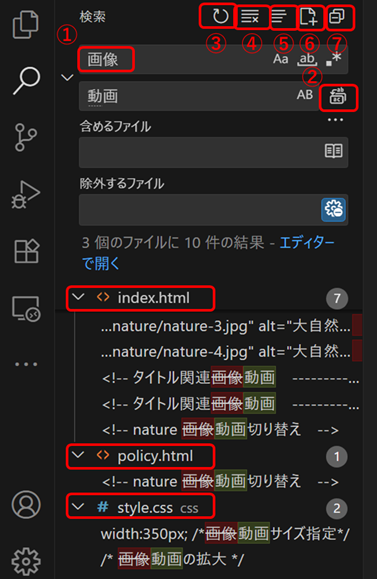Screen dimensions: 377x579
Task: Toggle Preserve Case in replace field
Action: (305, 95)
